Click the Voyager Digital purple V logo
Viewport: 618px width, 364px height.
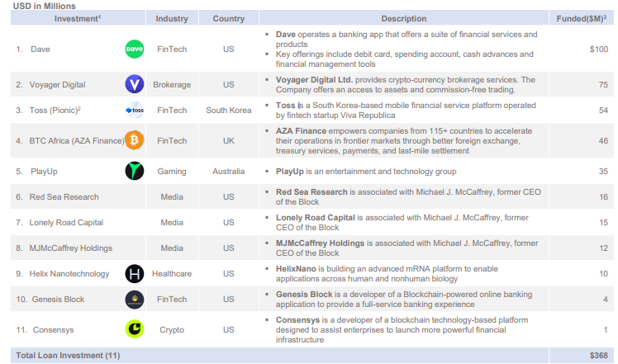[134, 84]
